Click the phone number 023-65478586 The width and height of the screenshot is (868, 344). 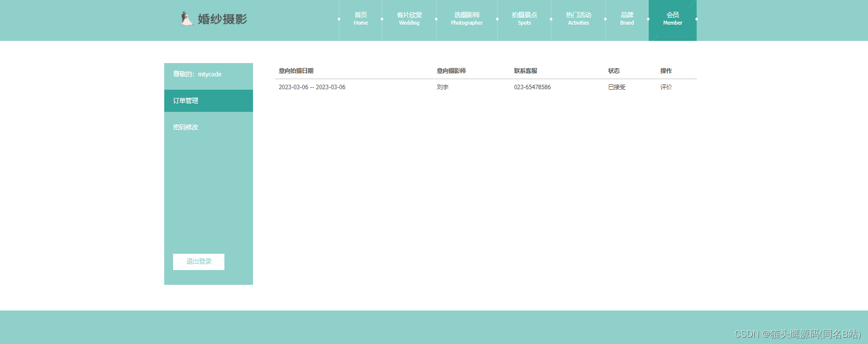coord(532,87)
